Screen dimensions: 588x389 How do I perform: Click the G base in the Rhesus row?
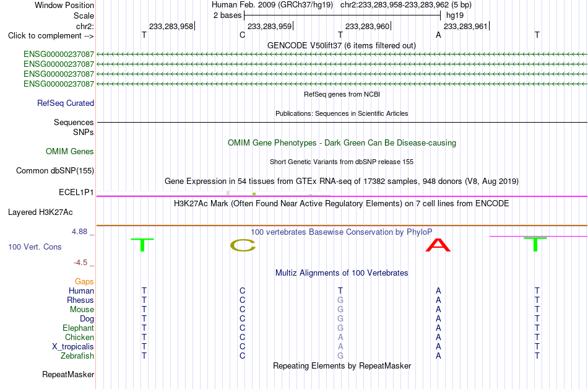[340, 300]
